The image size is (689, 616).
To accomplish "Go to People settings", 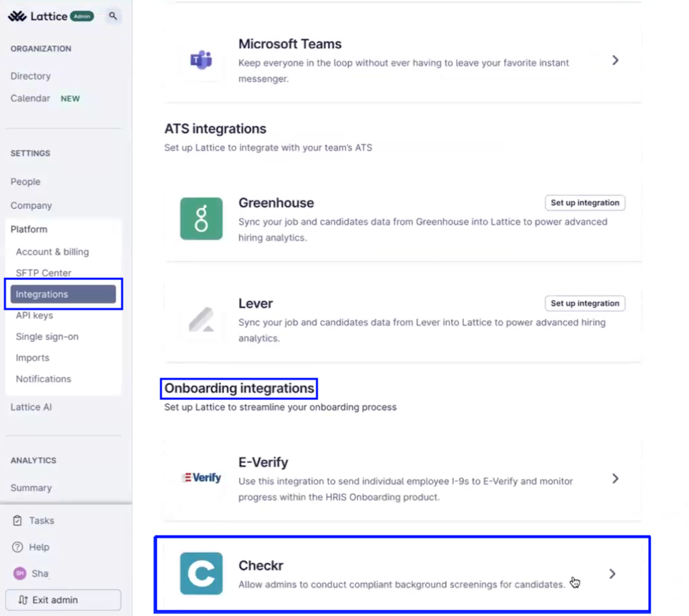I will click(25, 182).
